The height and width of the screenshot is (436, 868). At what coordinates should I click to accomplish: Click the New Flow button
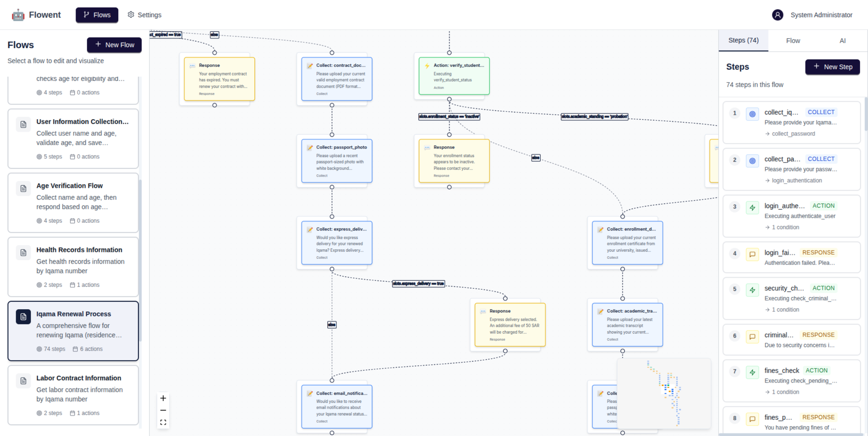[114, 45]
